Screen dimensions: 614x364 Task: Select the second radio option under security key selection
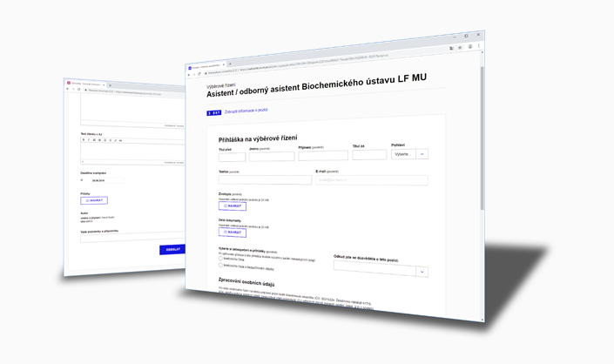[220, 266]
